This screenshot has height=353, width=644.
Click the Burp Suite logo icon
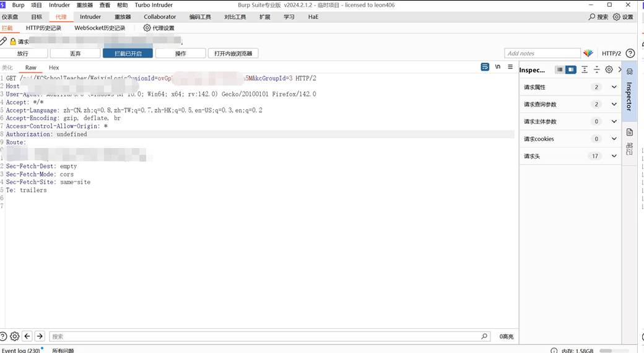[x=2, y=5]
